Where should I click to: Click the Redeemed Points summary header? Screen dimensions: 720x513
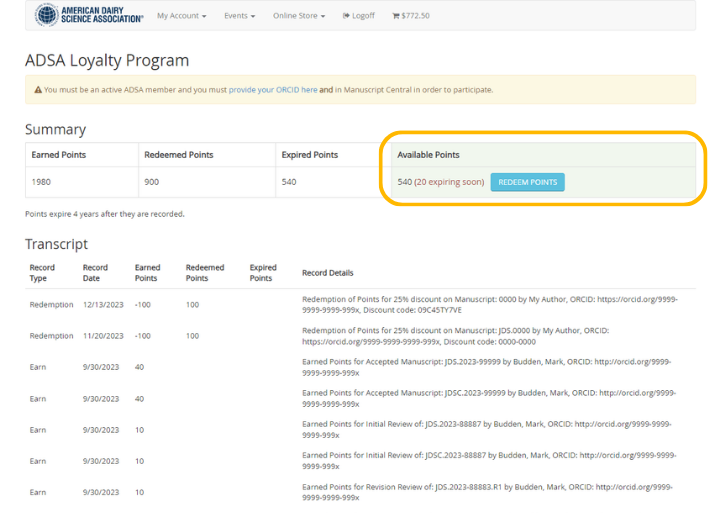[179, 155]
